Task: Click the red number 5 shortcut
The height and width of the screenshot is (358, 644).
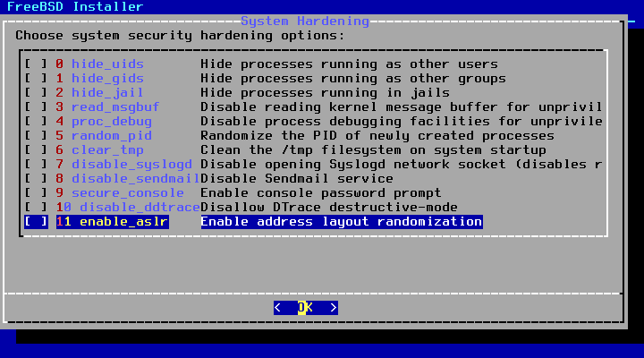Action: [60, 136]
